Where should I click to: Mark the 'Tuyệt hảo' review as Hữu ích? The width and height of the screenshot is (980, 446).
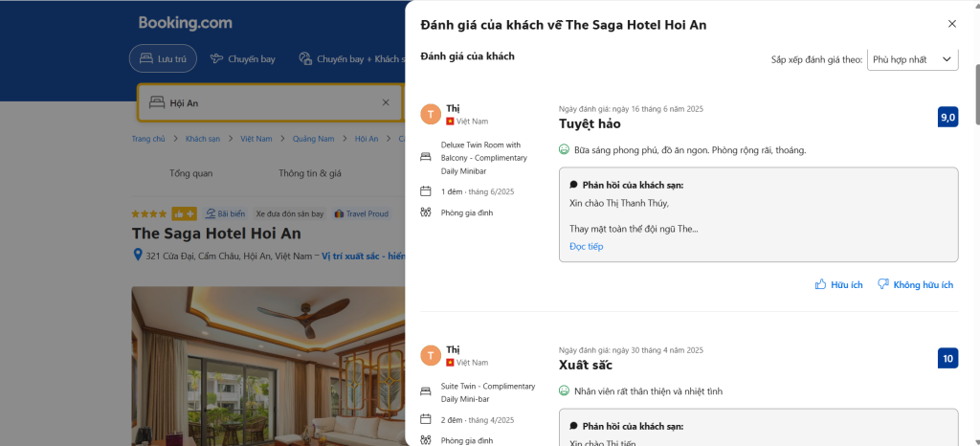[x=838, y=285]
